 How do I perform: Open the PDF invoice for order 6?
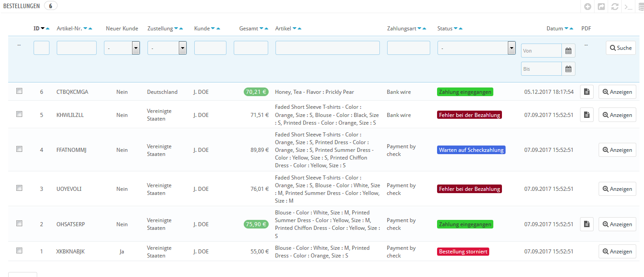pyautogui.click(x=586, y=92)
